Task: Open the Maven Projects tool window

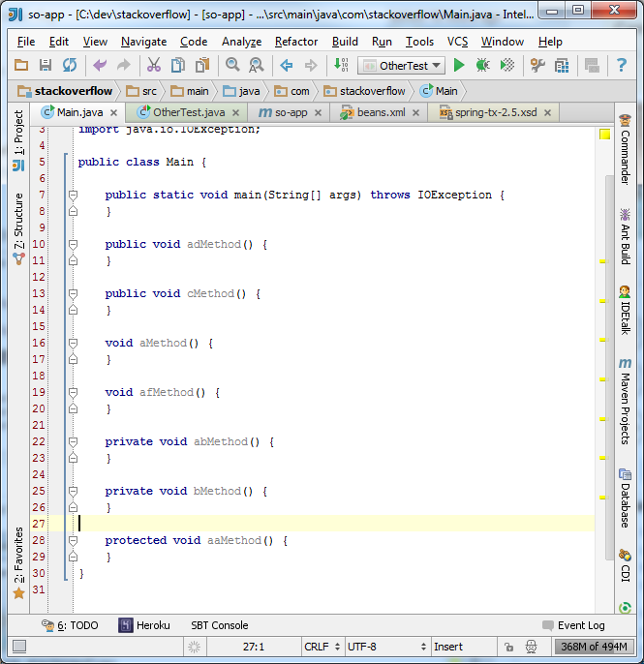Action: [626, 401]
